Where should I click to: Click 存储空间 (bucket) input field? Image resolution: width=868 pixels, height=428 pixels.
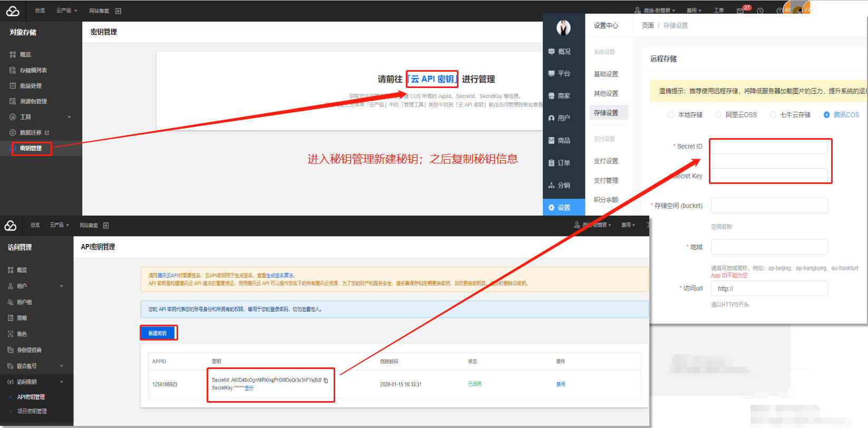click(769, 206)
